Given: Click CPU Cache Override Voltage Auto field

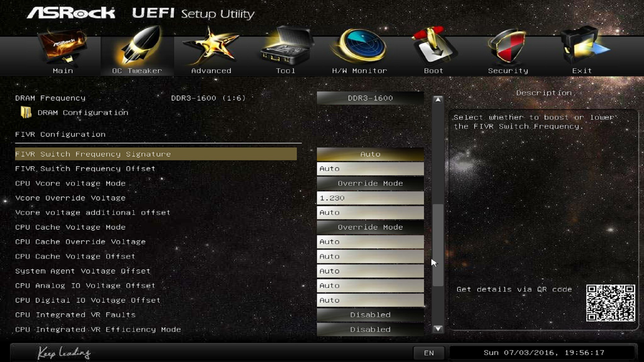Looking at the screenshot, I should (370, 242).
